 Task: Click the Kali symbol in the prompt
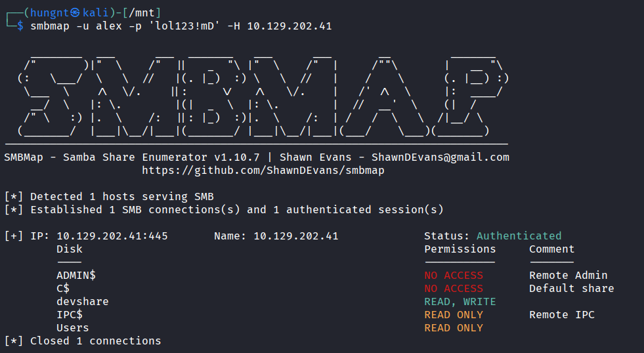pos(75,13)
